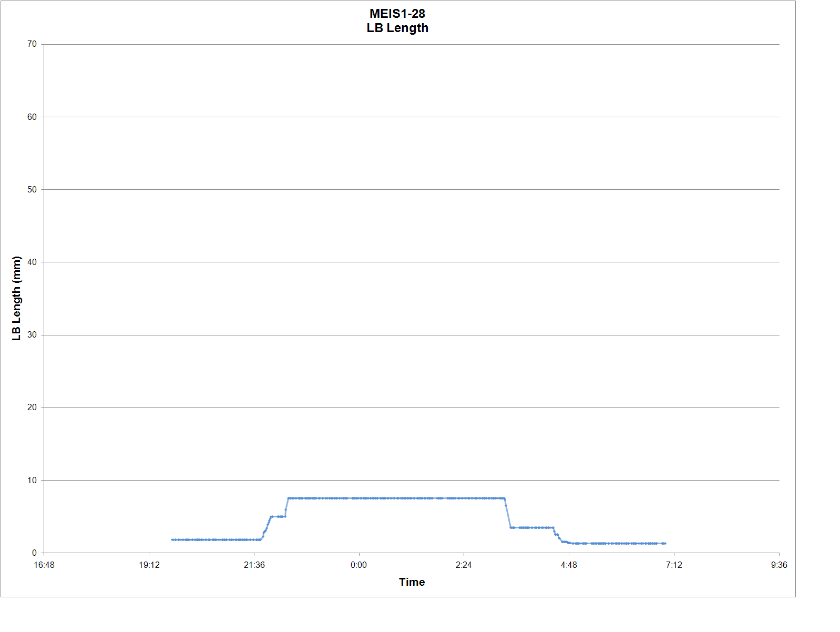
Task: Select the horizontal axis title "Time"
Action: click(x=412, y=582)
